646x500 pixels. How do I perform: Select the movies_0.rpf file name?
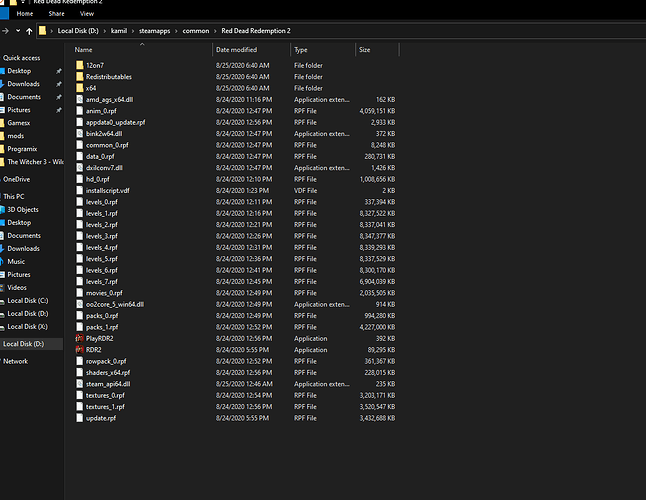click(104, 293)
